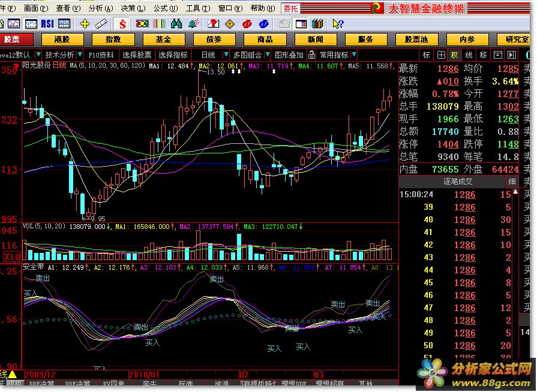Click the X10 volume scale label
The height and width of the screenshot is (392, 537).
tap(11, 256)
